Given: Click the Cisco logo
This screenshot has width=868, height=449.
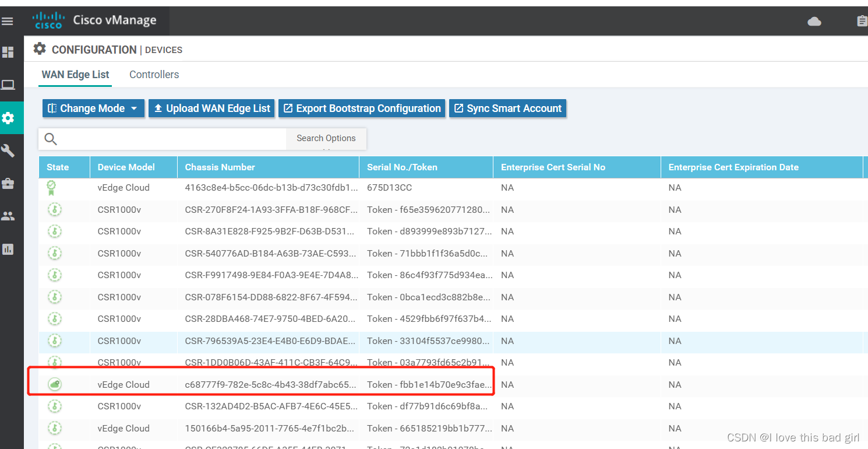Looking at the screenshot, I should click(x=48, y=20).
